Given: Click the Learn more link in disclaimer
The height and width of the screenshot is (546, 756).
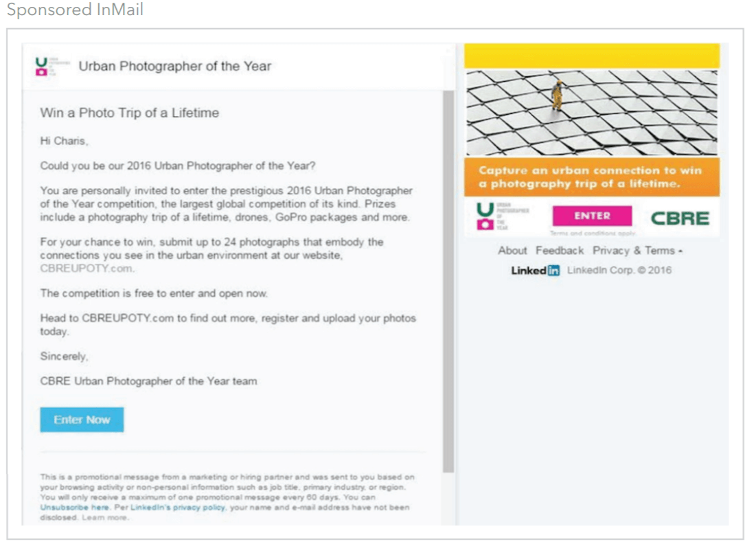Looking at the screenshot, I should click(104, 518).
